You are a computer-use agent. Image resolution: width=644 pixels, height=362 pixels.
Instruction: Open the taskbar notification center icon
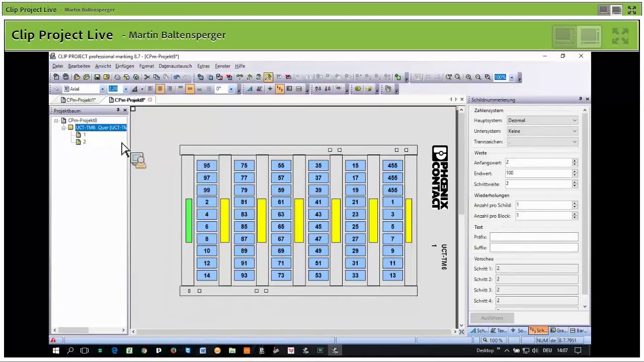(578, 350)
